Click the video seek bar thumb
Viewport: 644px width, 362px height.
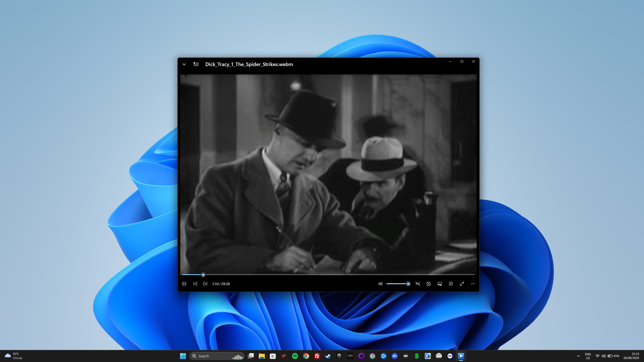point(203,275)
